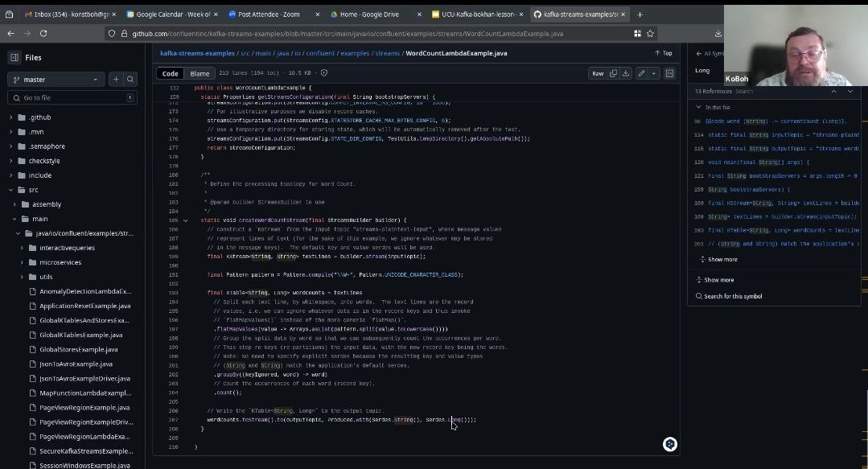868x469 pixels.
Task: Click Show more under the references list
Action: click(718, 260)
